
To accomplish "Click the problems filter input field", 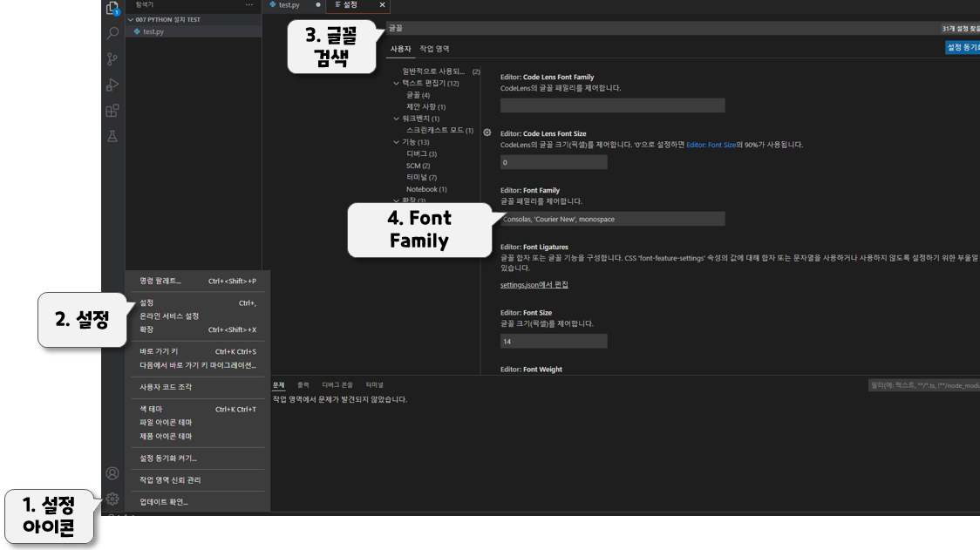I will 924,385.
